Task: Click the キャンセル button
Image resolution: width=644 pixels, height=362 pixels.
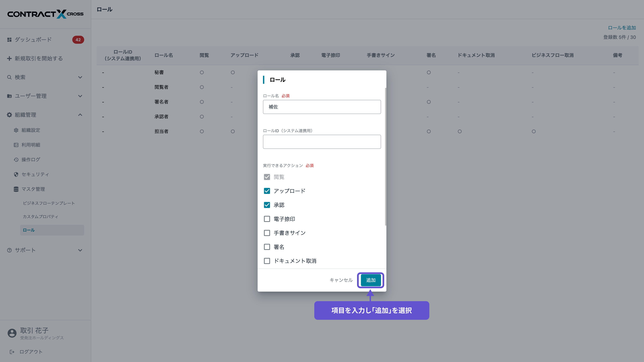Action: (x=341, y=280)
